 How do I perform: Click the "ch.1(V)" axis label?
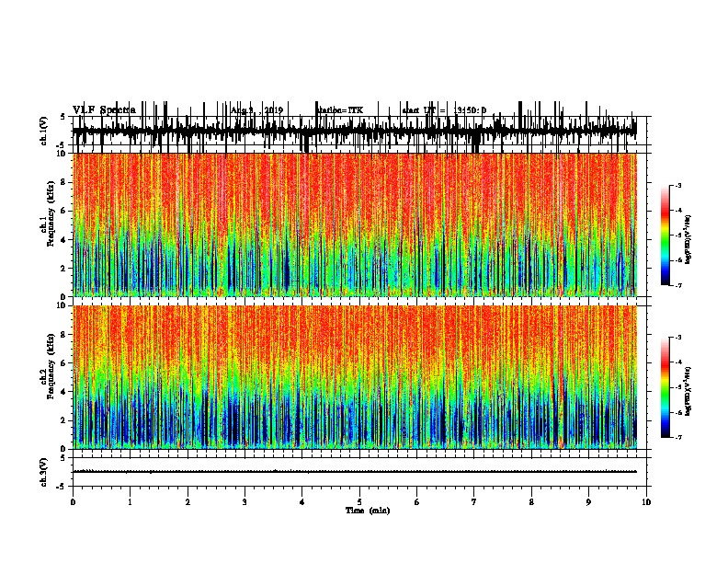(x=43, y=131)
